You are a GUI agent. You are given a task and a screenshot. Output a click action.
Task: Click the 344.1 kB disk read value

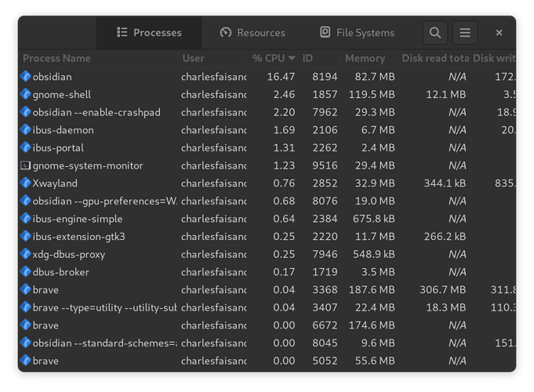445,183
